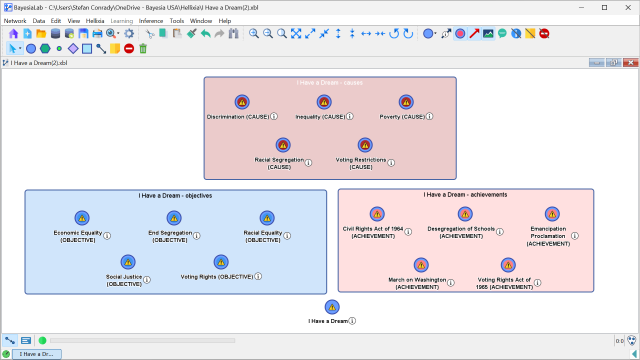The image size is (640, 360).
Task: Open a file with the folder icon
Action: point(41,34)
